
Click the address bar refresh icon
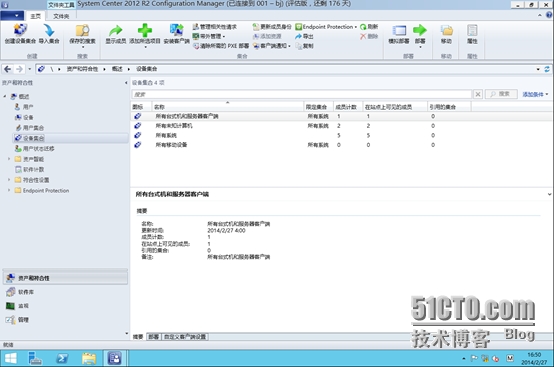click(547, 69)
